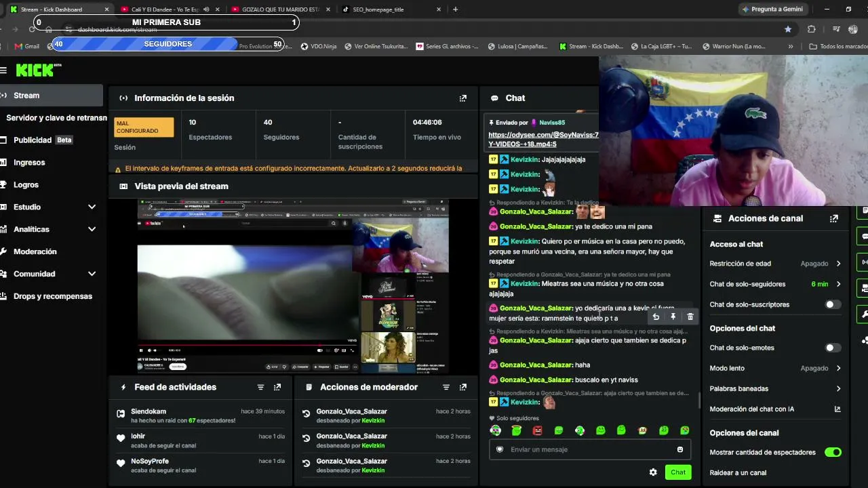Open filter options for Acciones de moderador

click(x=446, y=388)
